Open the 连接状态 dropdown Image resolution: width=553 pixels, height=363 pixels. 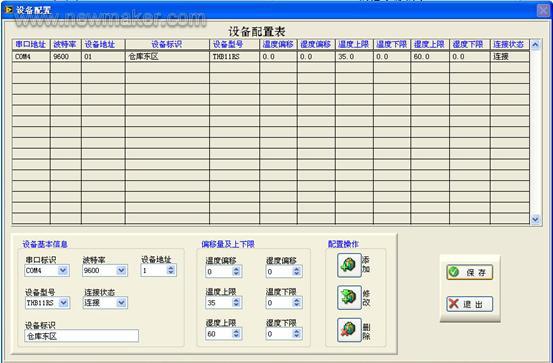(x=121, y=303)
